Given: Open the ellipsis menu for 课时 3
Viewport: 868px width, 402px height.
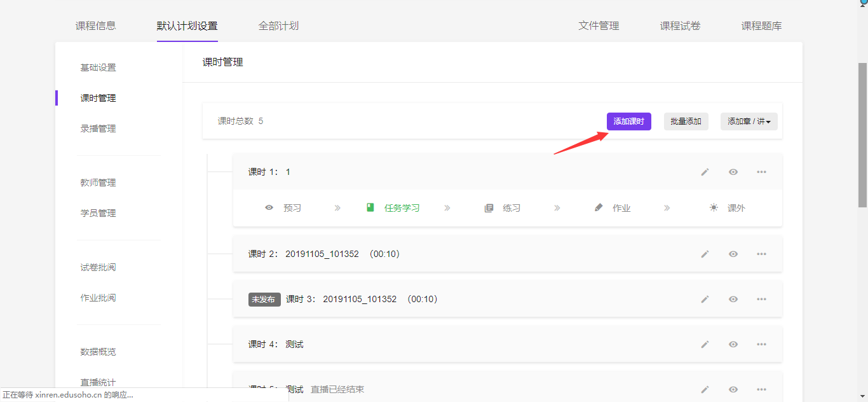Looking at the screenshot, I should [x=761, y=299].
